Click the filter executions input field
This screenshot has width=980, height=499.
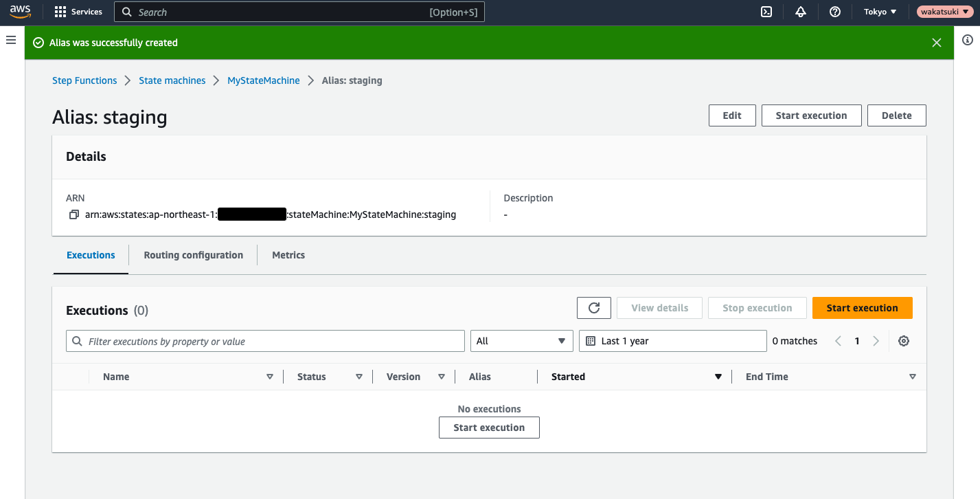point(265,340)
